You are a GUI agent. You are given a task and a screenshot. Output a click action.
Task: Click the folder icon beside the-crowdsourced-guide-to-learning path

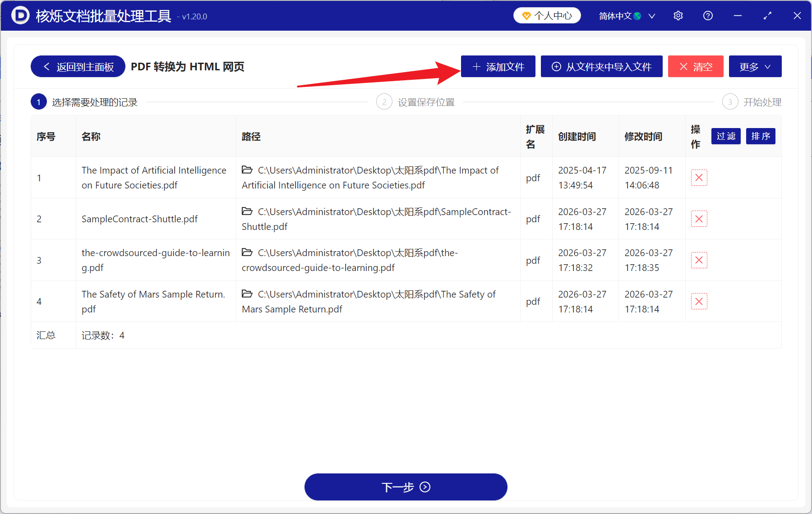[x=247, y=252]
